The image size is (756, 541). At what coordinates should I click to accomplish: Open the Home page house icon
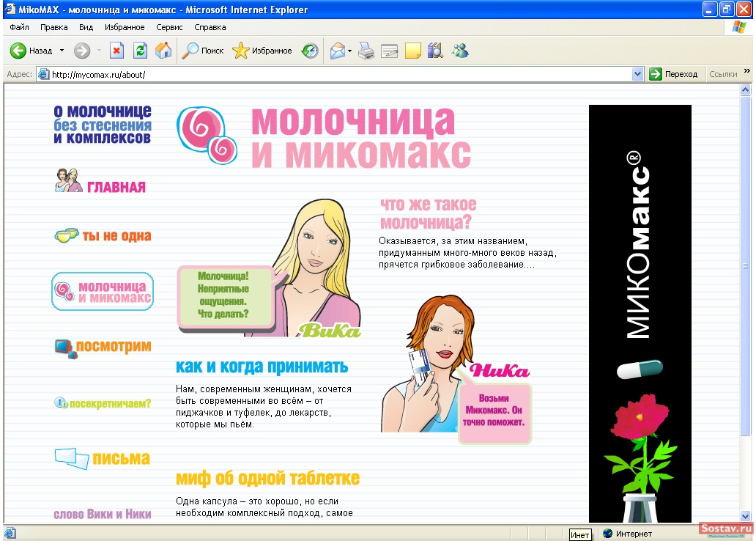click(x=163, y=50)
